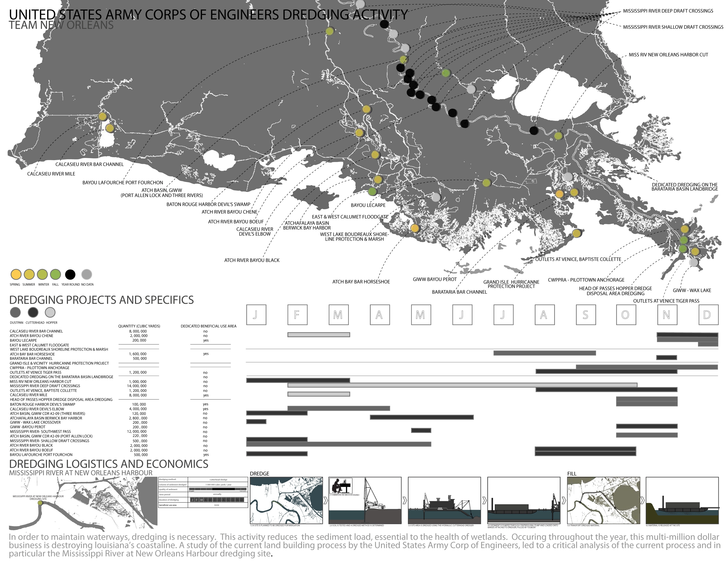Select the Hopper dredge type circle

[x=50, y=312]
